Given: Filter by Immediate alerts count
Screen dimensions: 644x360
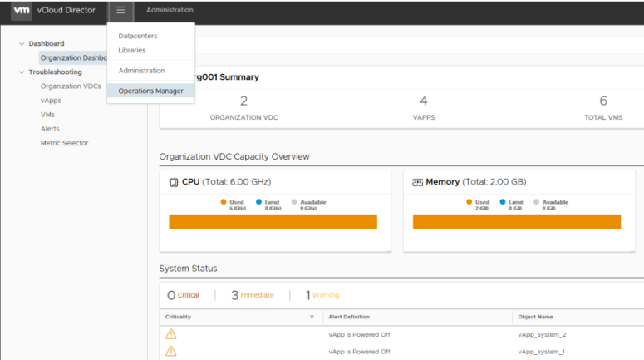Looking at the screenshot, I should 252,295.
